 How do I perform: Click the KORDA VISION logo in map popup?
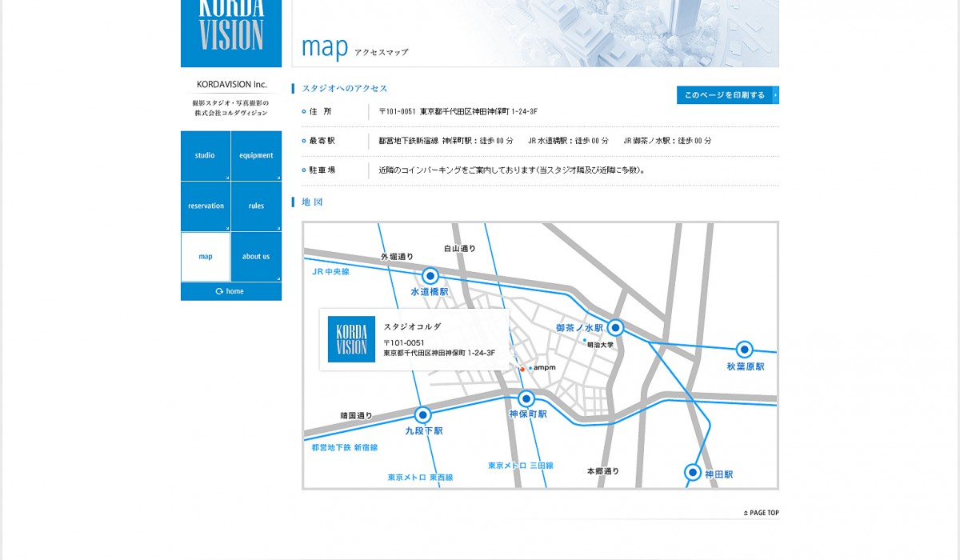click(x=351, y=339)
